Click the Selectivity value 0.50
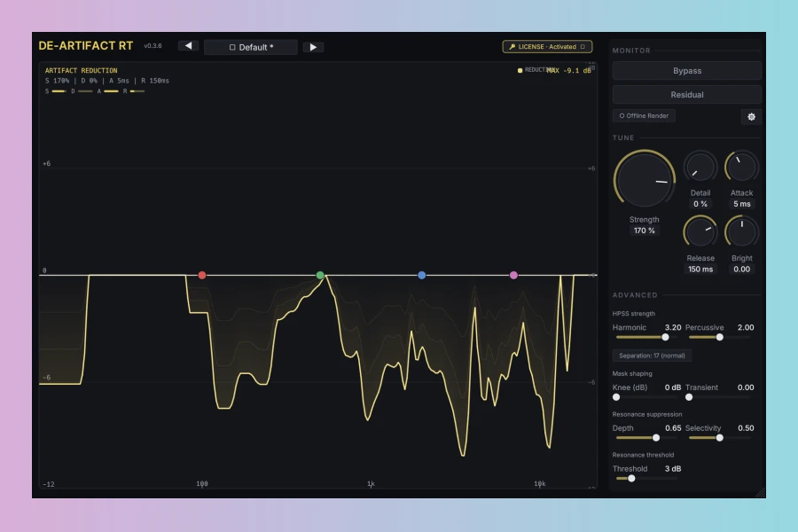This screenshot has width=798, height=532. (x=746, y=428)
